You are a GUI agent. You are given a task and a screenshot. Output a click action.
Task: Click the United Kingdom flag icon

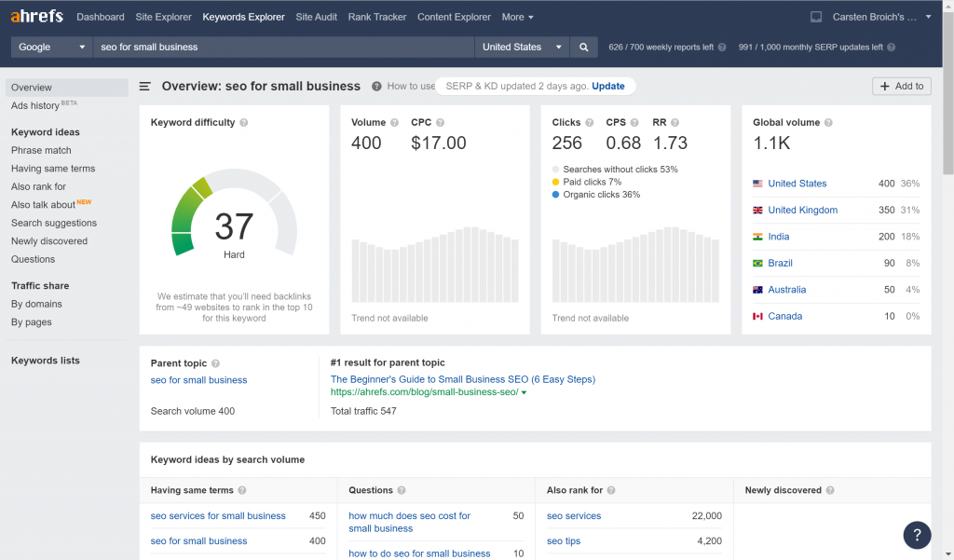pyautogui.click(x=757, y=210)
